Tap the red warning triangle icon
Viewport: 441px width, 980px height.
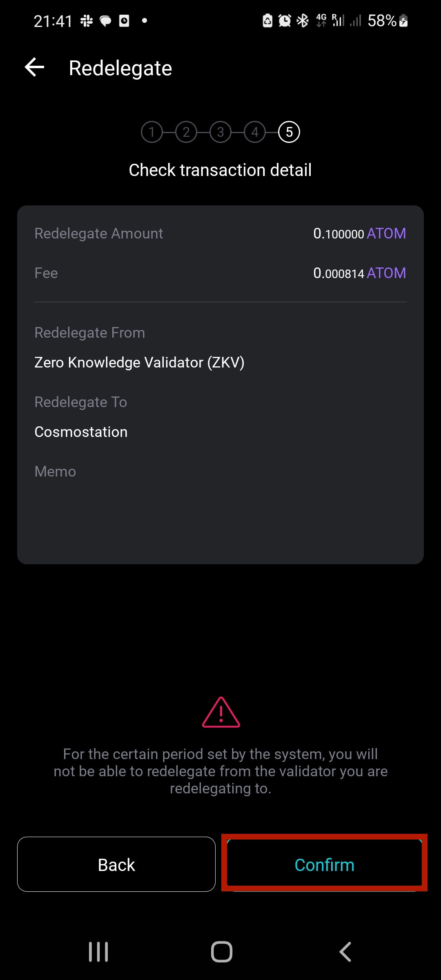point(221,713)
